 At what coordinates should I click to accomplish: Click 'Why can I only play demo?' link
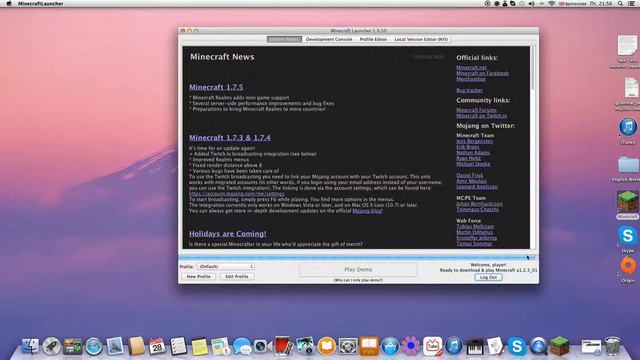(x=358, y=280)
